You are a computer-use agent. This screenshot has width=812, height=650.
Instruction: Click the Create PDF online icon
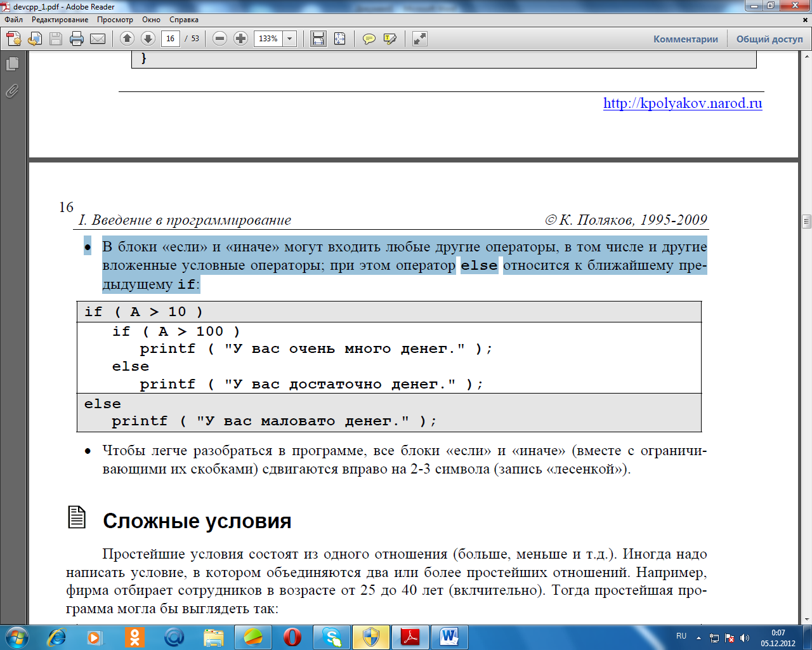[x=14, y=39]
